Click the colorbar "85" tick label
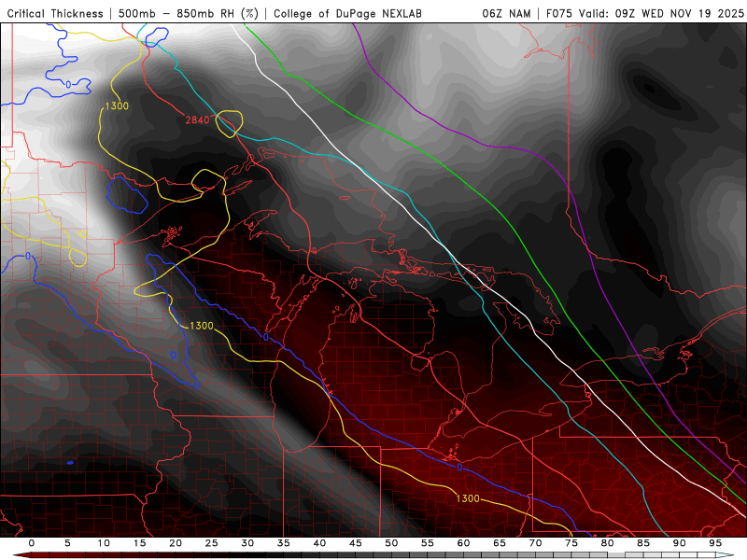Viewport: 747px width, 560px height. (643, 543)
